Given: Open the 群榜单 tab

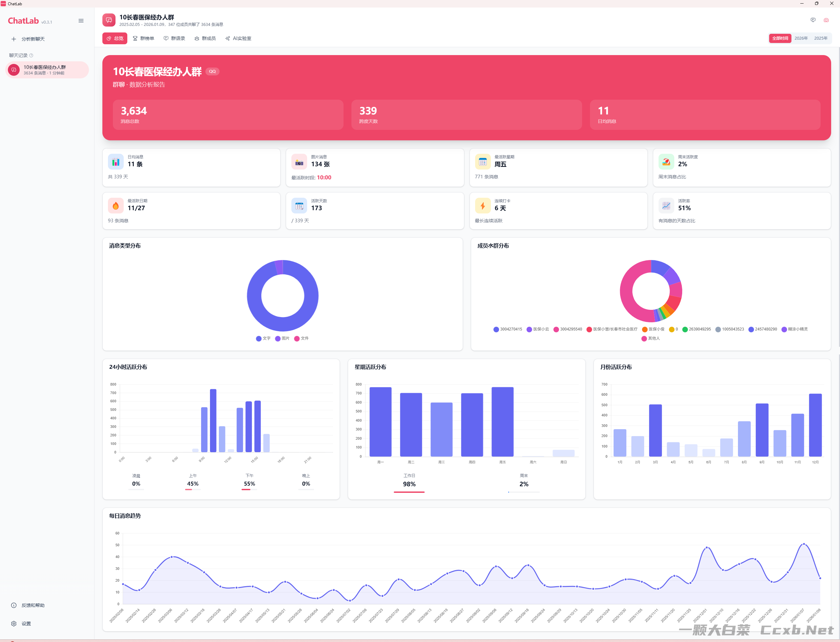Looking at the screenshot, I should click(x=143, y=38).
